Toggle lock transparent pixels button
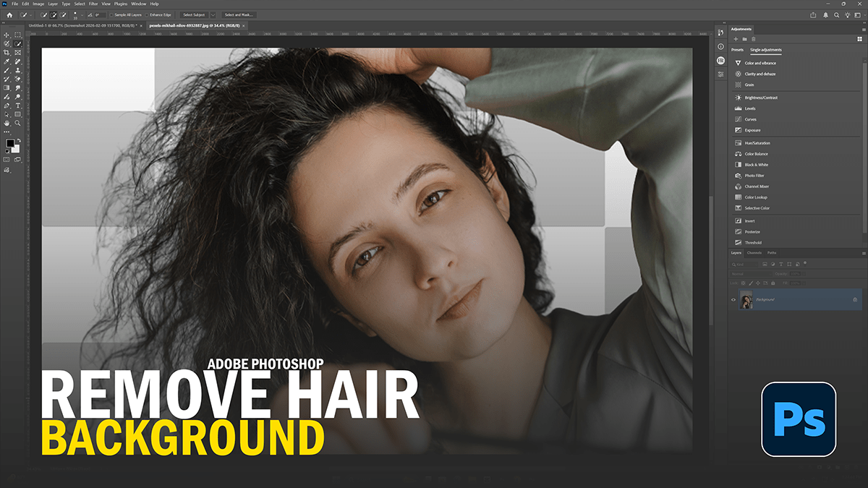 (743, 283)
